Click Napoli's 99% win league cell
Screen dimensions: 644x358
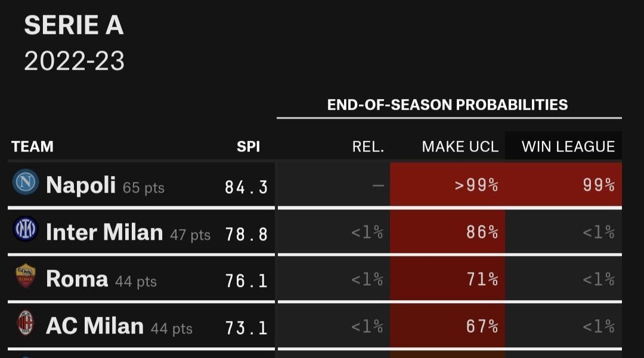[x=599, y=185]
